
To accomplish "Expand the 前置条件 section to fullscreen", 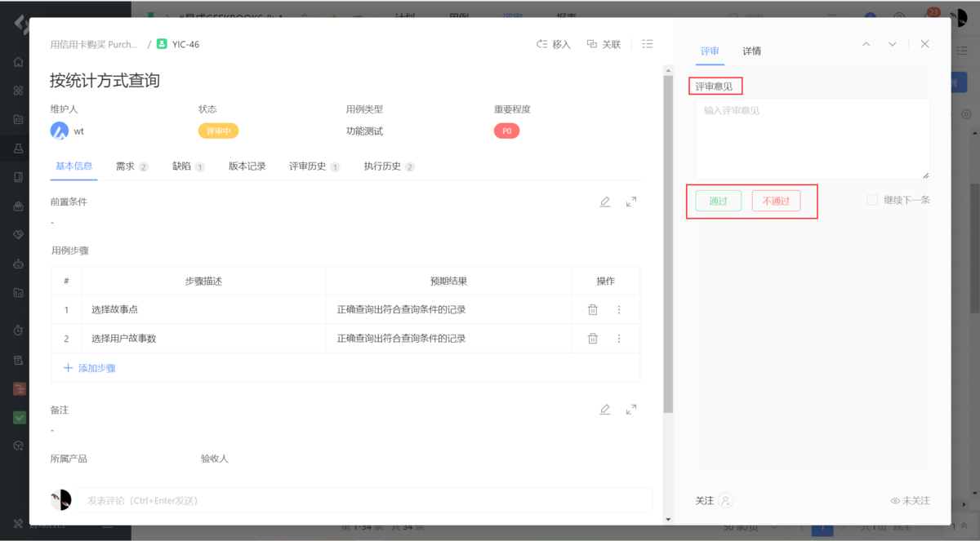I will 631,202.
